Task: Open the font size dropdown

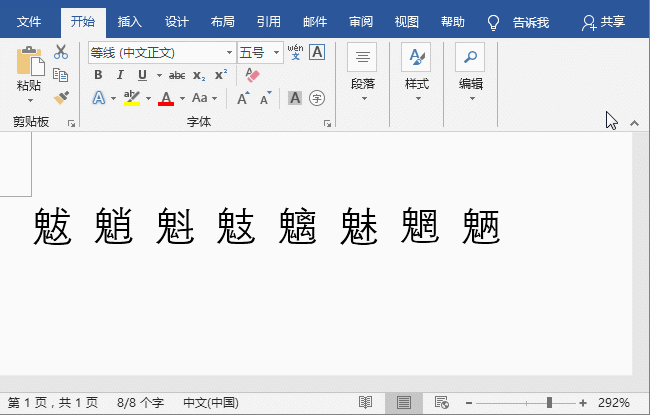Action: (x=275, y=52)
